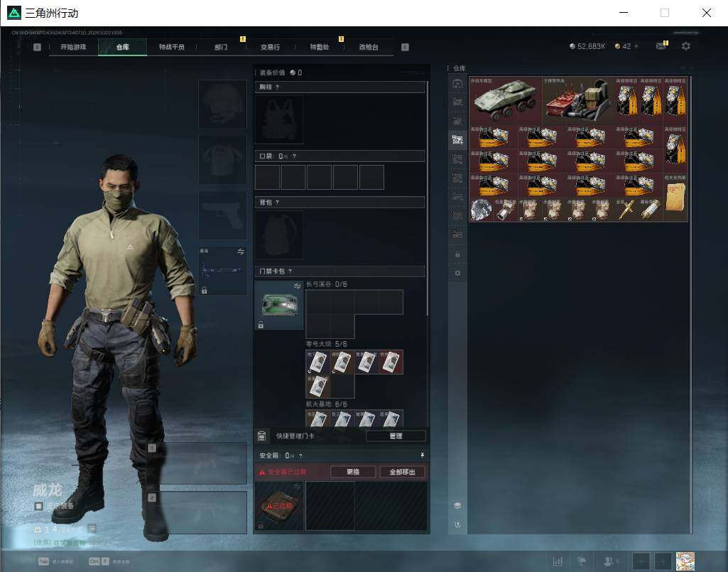Click the help icon next to 胸挂

[x=277, y=87]
